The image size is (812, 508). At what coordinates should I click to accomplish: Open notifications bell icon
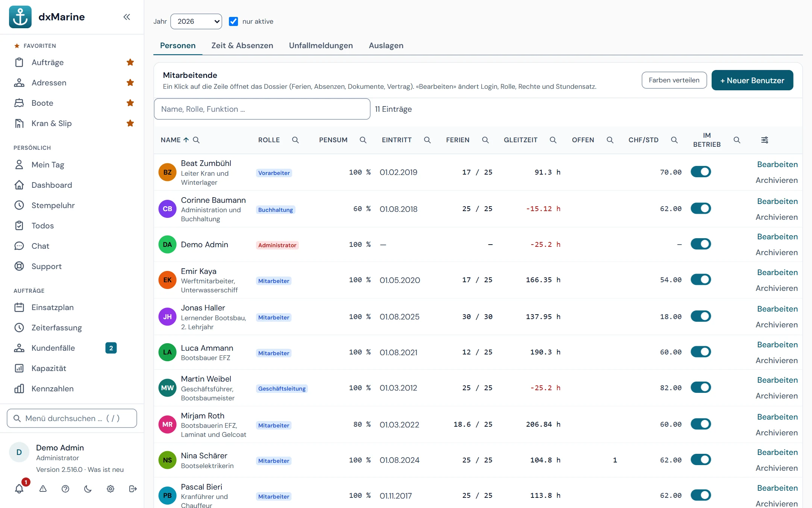pos(19,488)
